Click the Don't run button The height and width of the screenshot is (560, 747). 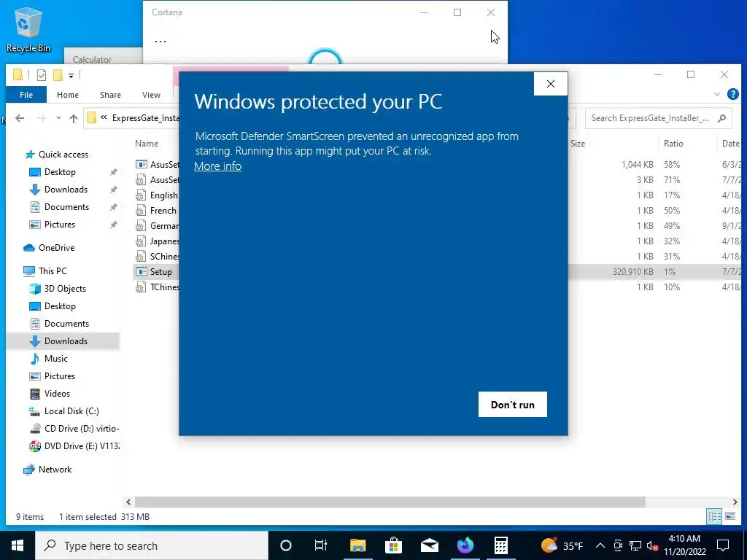click(513, 404)
